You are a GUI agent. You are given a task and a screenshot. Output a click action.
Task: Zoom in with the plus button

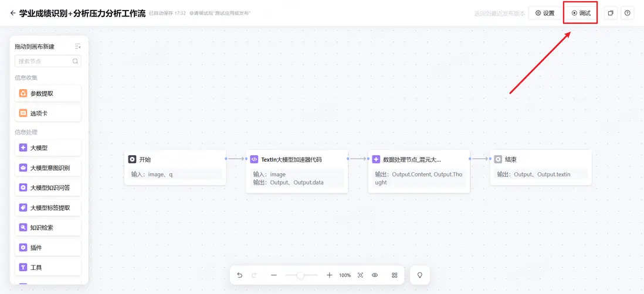coord(329,275)
